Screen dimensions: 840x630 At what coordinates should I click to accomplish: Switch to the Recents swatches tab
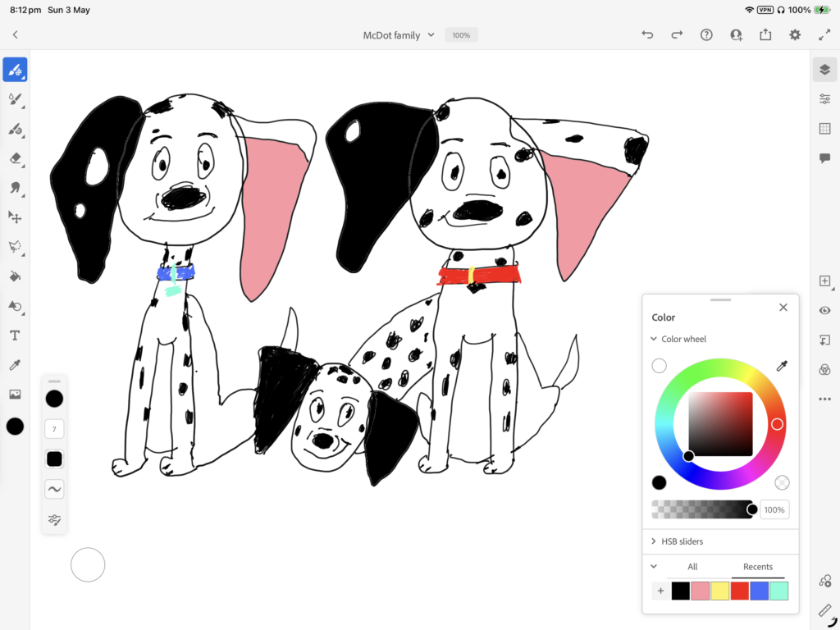757,567
